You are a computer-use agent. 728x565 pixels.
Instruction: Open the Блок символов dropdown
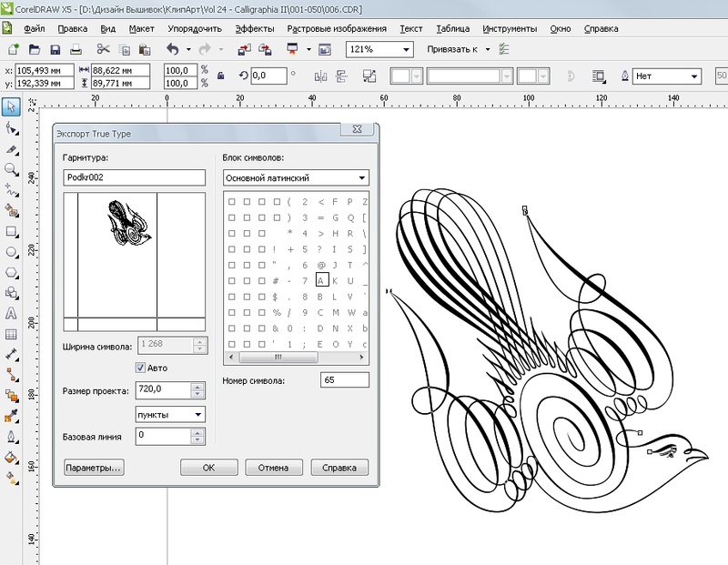tap(296, 177)
